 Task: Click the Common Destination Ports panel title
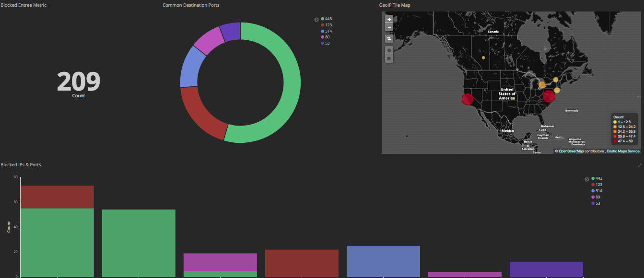click(x=191, y=5)
